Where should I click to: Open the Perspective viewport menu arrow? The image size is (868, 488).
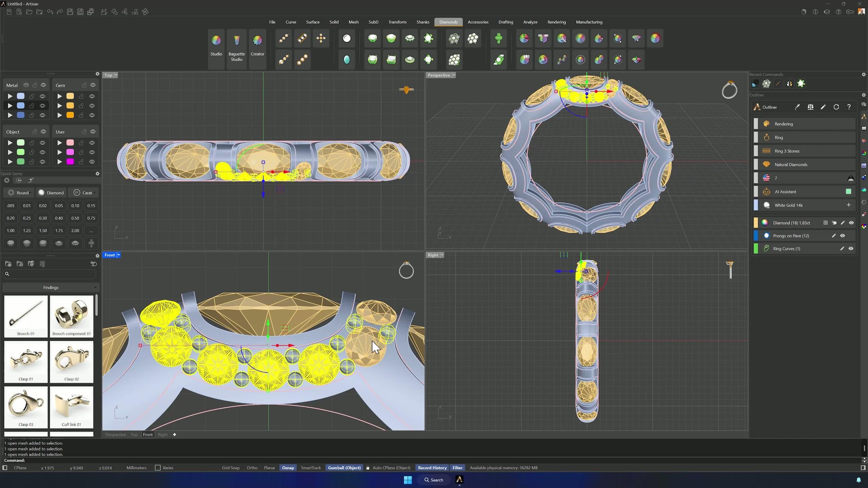click(x=454, y=75)
